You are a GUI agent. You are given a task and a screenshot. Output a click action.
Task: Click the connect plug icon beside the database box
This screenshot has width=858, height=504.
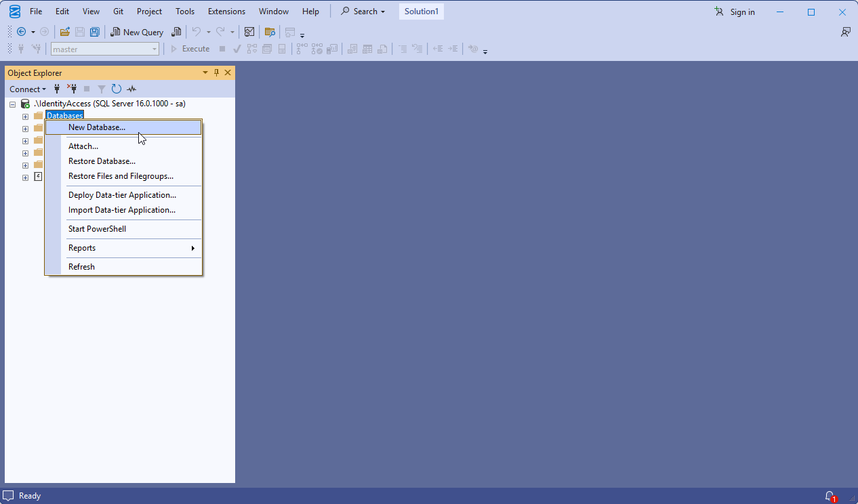(x=21, y=49)
